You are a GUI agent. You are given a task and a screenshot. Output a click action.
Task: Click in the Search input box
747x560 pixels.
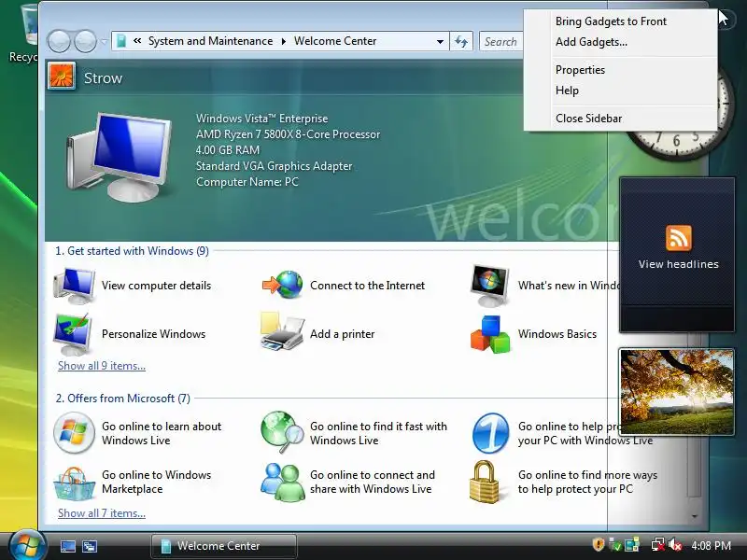coord(501,42)
